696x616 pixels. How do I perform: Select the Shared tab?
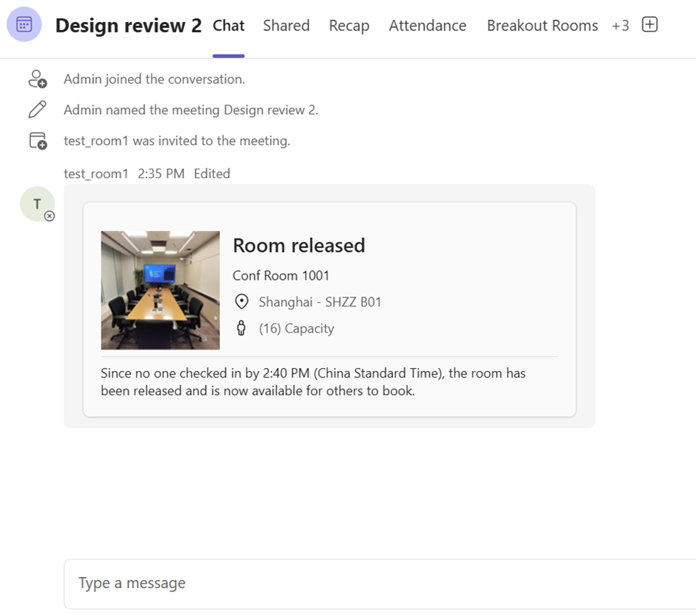[x=286, y=25]
